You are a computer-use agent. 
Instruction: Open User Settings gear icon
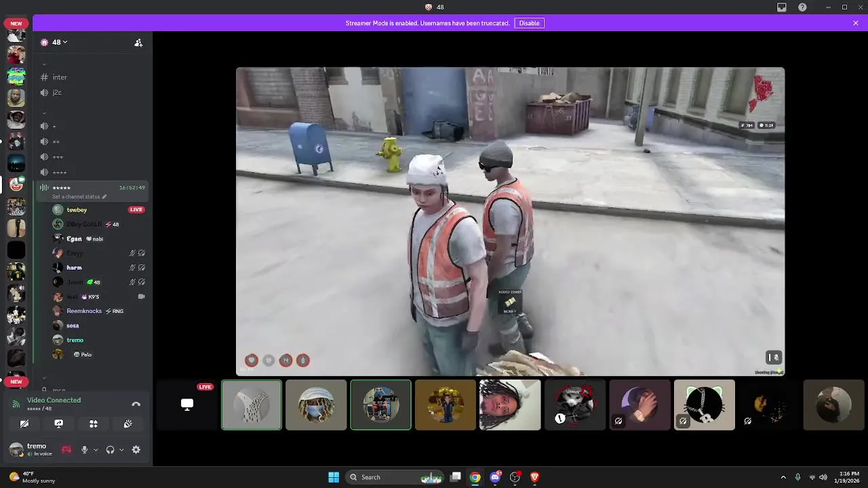(x=136, y=449)
